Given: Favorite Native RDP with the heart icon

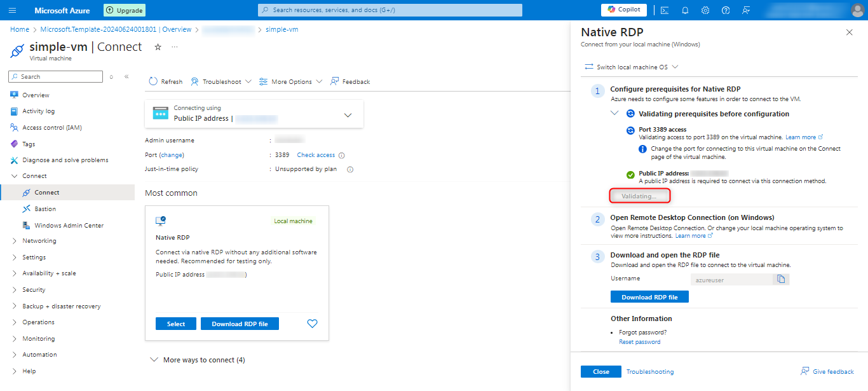Looking at the screenshot, I should [312, 324].
